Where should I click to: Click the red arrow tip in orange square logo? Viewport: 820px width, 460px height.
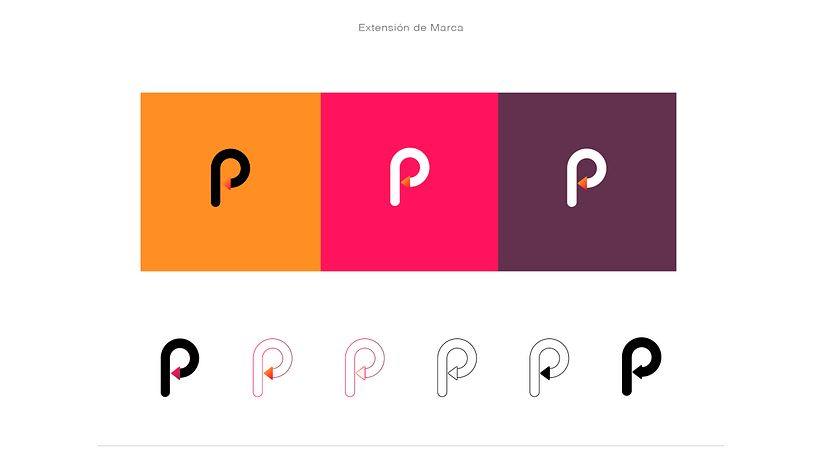tap(227, 184)
